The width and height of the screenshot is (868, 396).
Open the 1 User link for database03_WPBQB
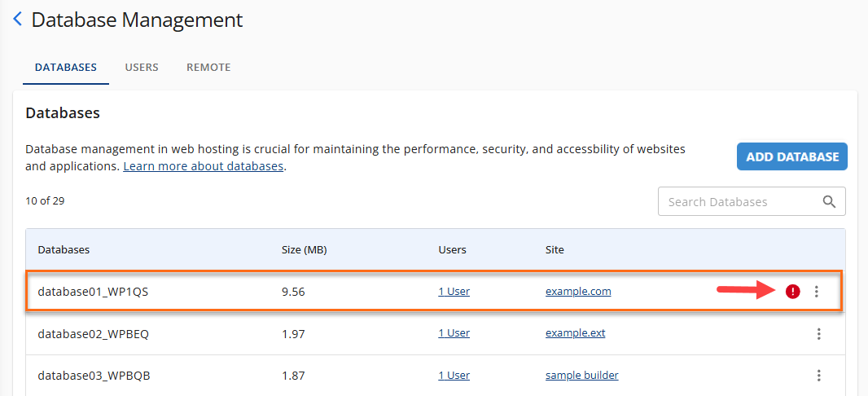454,376
